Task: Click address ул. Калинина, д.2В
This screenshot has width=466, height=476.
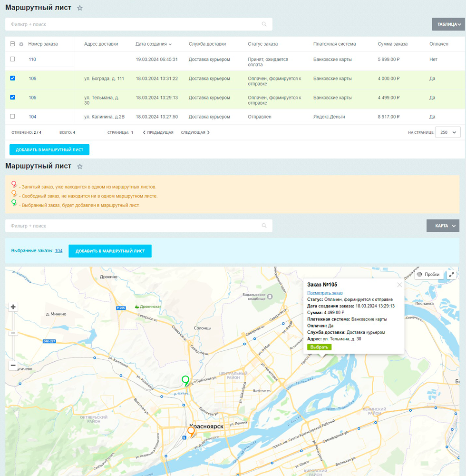Action: [104, 117]
